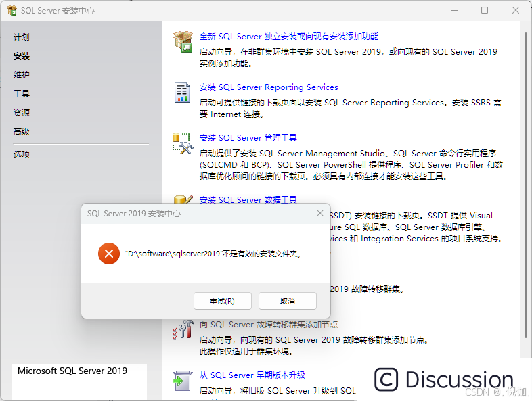Click the data tools database icon

183,199
